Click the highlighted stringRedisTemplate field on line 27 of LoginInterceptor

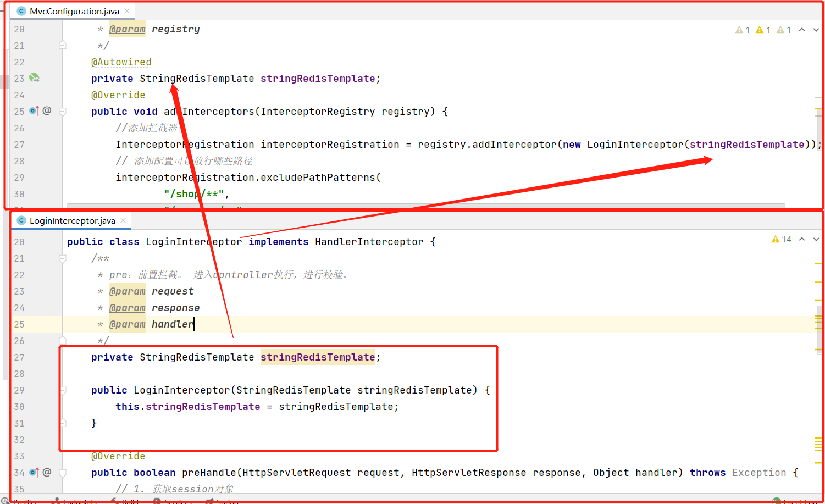point(318,357)
